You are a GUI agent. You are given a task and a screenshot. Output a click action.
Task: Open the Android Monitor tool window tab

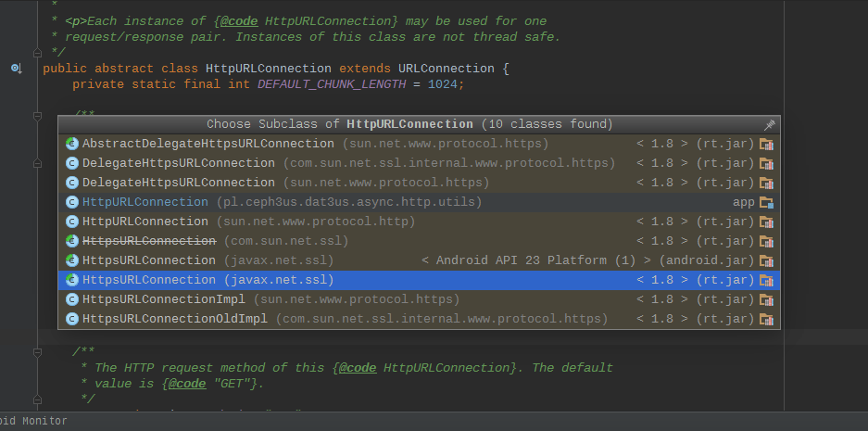pos(33,421)
